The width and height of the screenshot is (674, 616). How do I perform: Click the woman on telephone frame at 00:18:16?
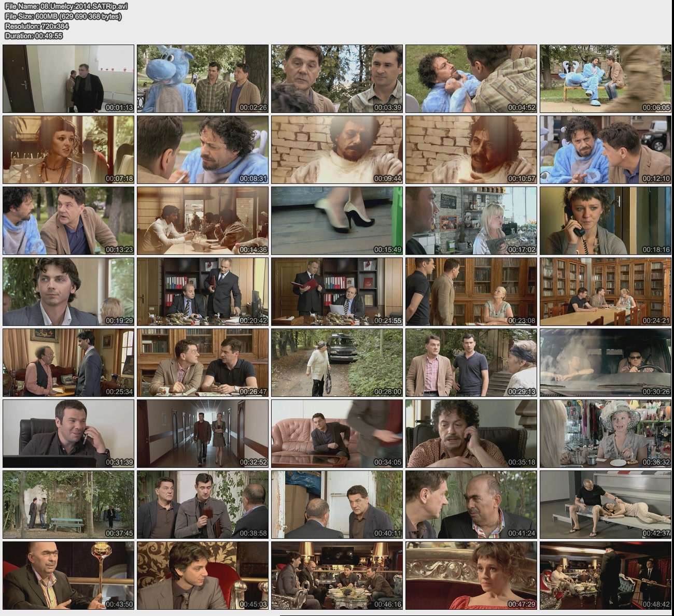[x=605, y=221]
